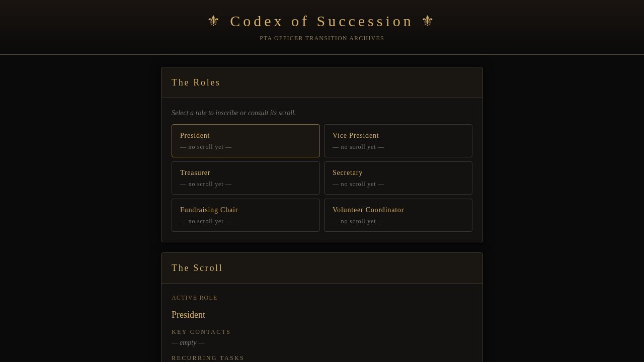Viewport: 644px width, 362px height.
Task: Select the Vice President role card
Action: pyautogui.click(x=398, y=141)
